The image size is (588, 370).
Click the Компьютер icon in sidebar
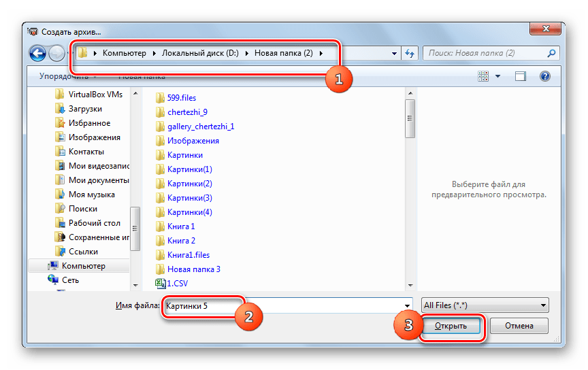(53, 266)
